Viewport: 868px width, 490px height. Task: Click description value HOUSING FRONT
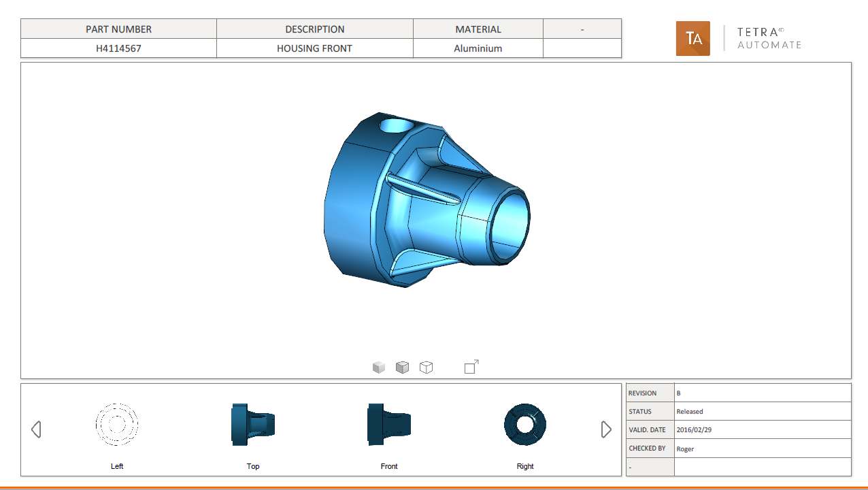(314, 48)
